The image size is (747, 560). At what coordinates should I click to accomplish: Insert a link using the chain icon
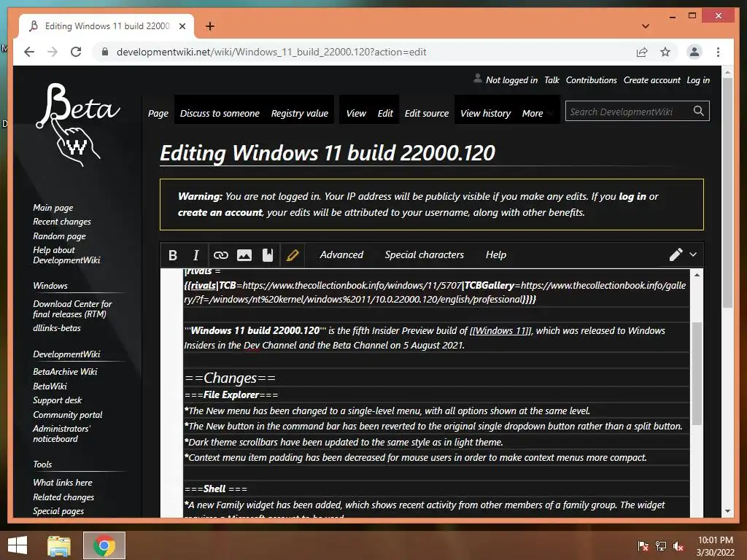click(x=220, y=255)
